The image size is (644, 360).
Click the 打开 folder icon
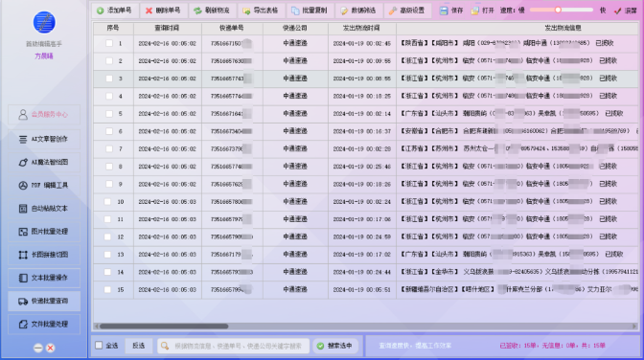click(474, 11)
